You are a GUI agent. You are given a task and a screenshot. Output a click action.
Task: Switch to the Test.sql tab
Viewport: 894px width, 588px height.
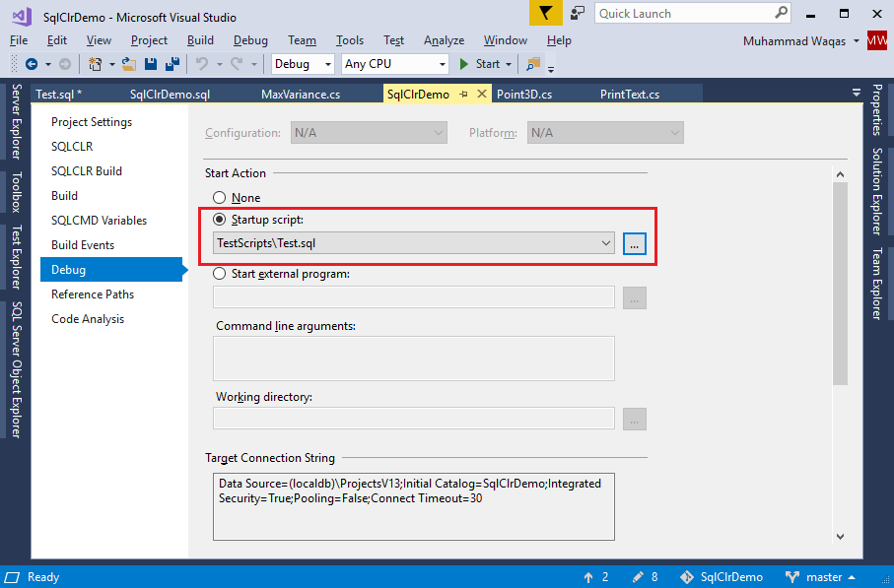[59, 94]
